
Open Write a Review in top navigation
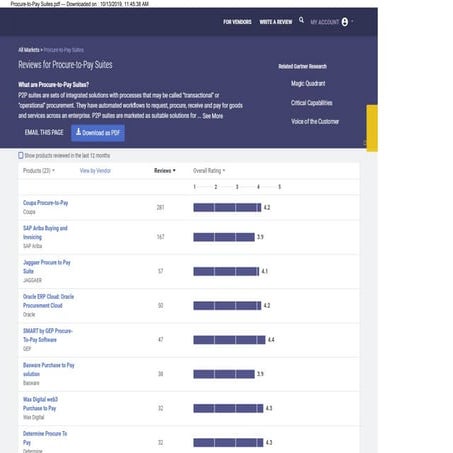coord(276,22)
